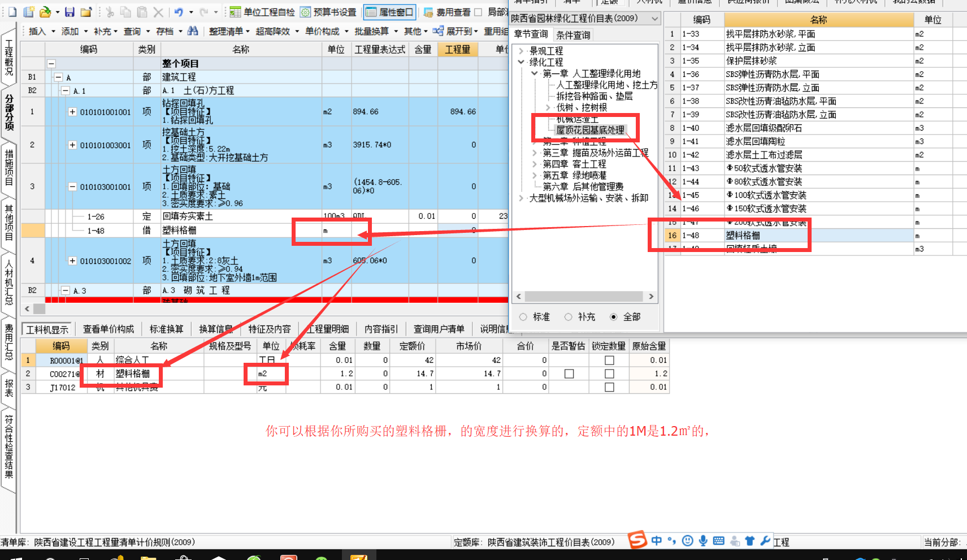Collapse row 010103001001 土方回填
Viewport: 967px width, 560px height.
(x=72, y=186)
